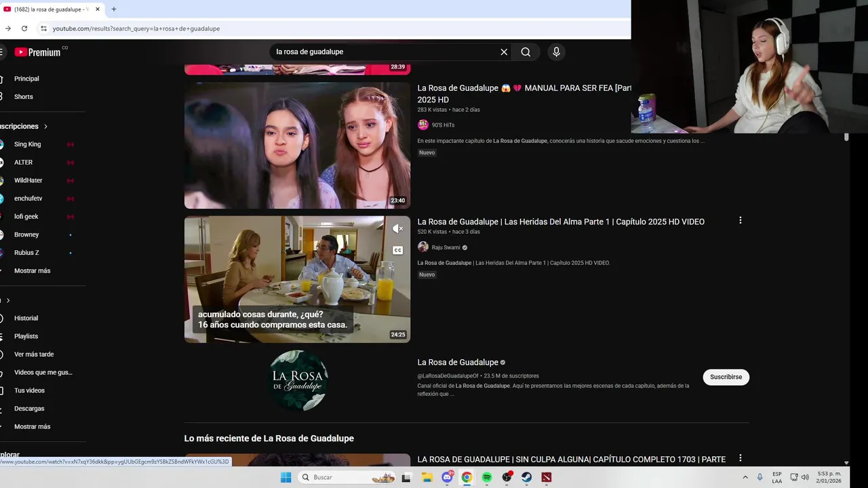Open OBS Studio from the taskbar
This screenshot has height=488, width=868.
point(507,477)
